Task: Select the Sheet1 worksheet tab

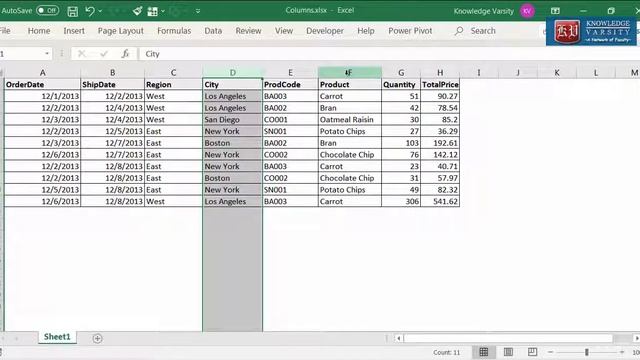Action: (x=57, y=337)
